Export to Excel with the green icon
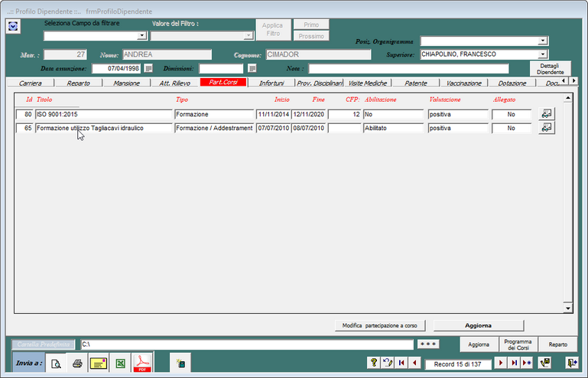 pyautogui.click(x=120, y=363)
